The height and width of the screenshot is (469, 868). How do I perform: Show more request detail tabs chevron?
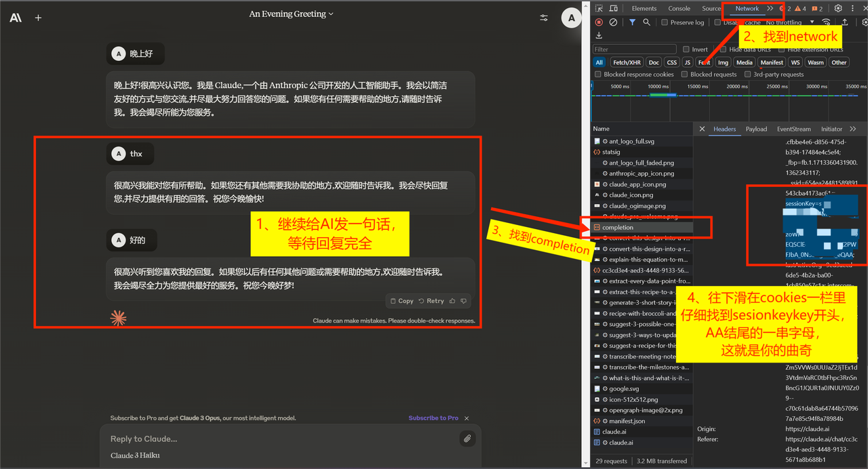[852, 129]
